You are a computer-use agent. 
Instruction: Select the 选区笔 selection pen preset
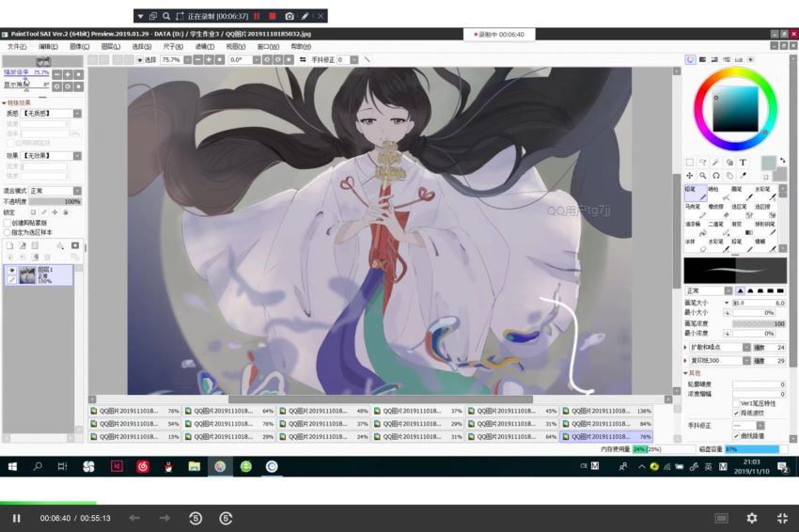(x=742, y=211)
